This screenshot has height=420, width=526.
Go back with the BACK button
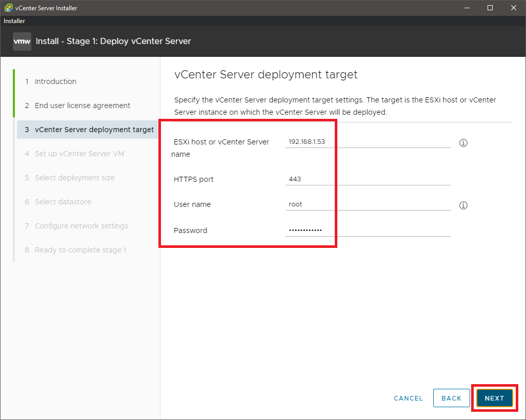click(x=451, y=398)
